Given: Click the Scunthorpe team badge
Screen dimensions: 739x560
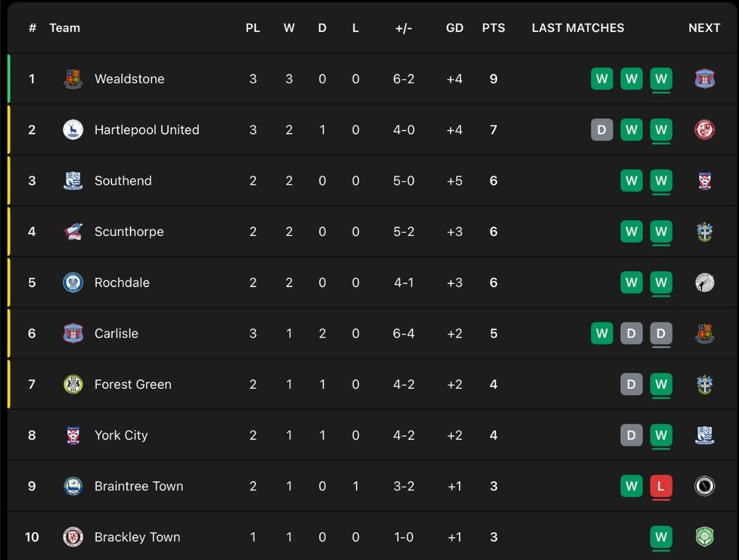Looking at the screenshot, I should [73, 232].
